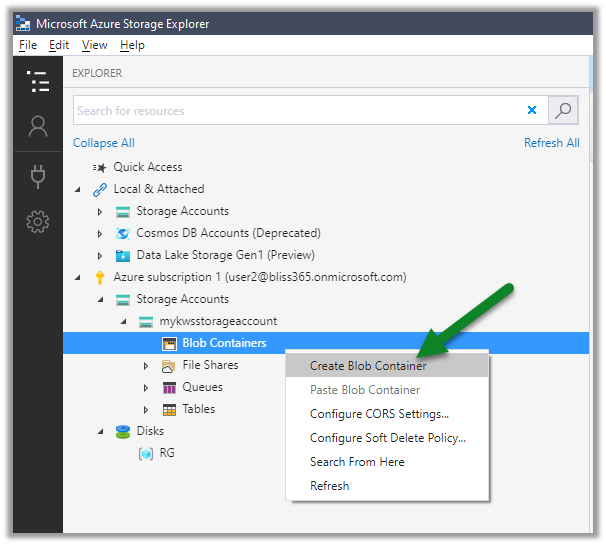Expand Data Lake Storage Gen1 node

pyautogui.click(x=100, y=255)
